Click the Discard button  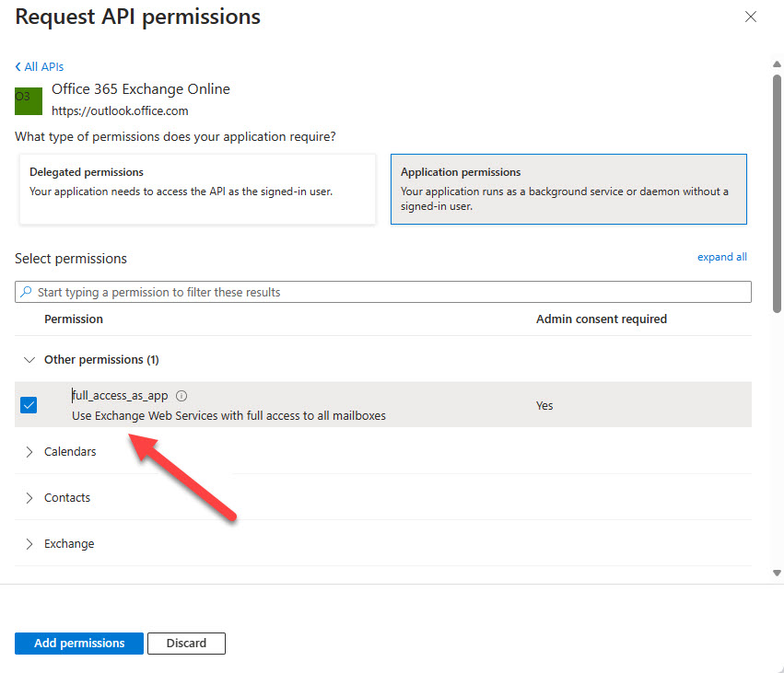click(x=186, y=643)
